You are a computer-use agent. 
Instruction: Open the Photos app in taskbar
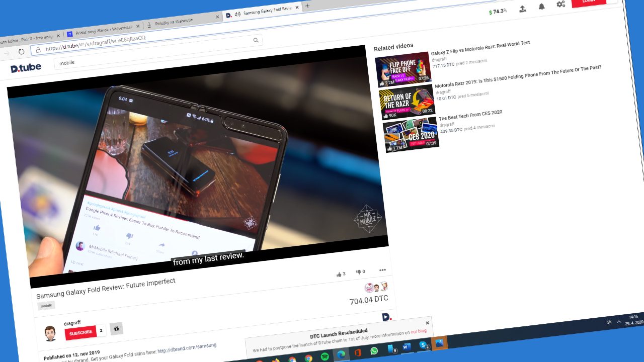point(440,343)
